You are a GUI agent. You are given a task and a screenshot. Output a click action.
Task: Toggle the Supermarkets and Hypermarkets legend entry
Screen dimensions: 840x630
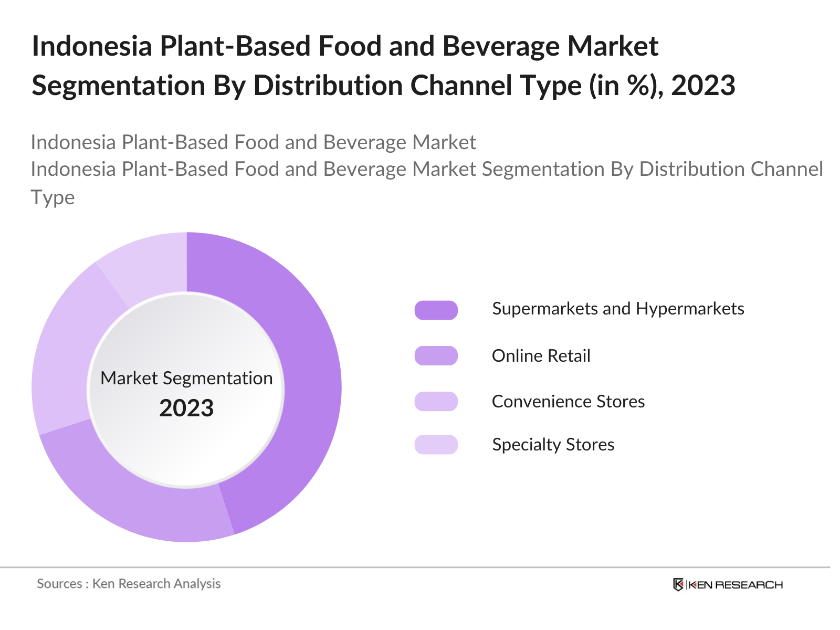click(x=618, y=309)
